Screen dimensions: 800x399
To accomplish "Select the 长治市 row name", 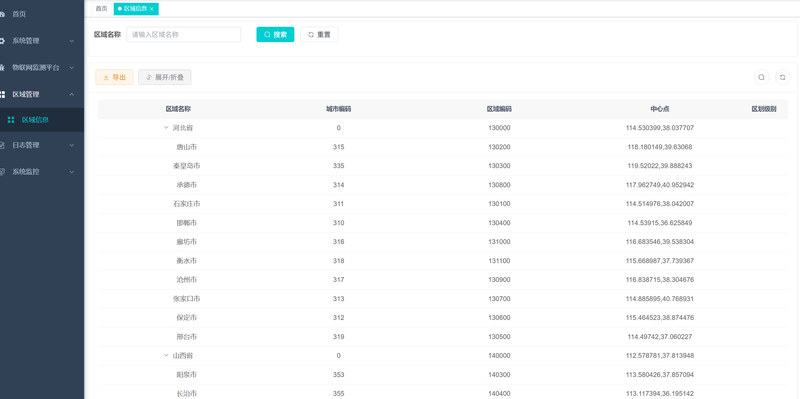I will pyautogui.click(x=187, y=393).
